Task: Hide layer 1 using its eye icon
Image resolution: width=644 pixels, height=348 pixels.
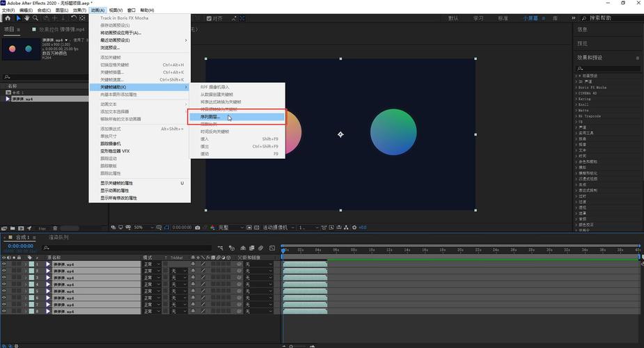Action: pos(4,264)
